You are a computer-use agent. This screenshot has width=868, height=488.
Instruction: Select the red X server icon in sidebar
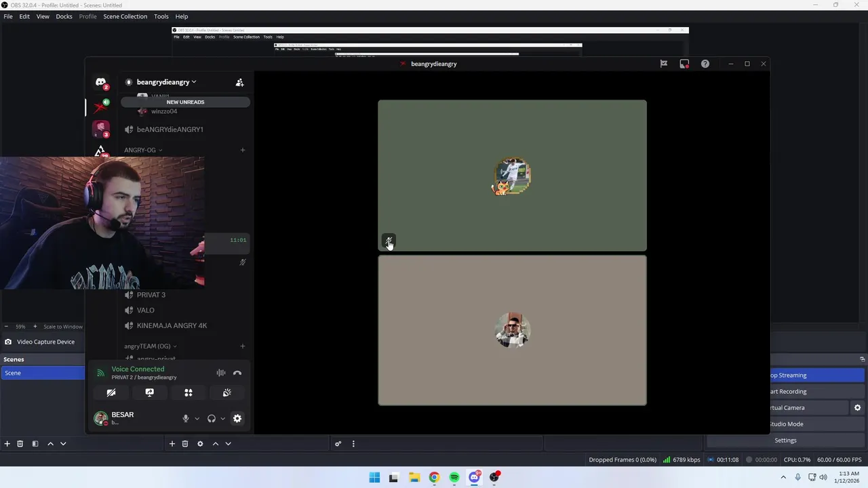100,106
